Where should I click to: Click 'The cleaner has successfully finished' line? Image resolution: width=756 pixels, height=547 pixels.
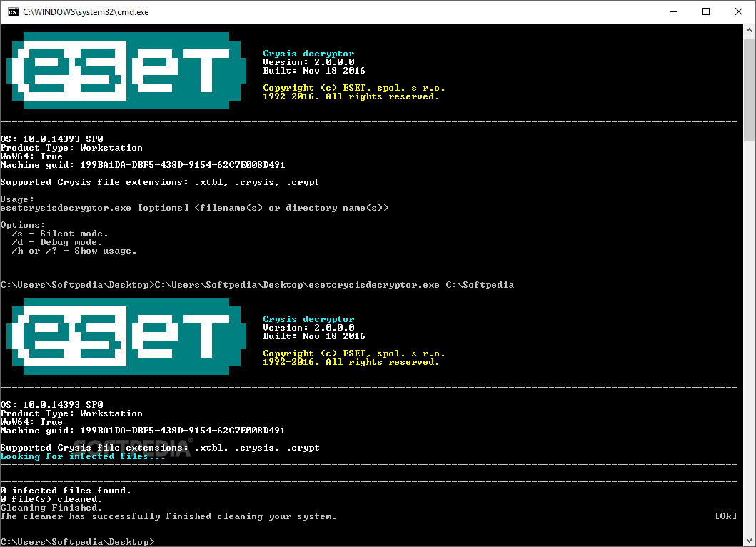[168, 516]
